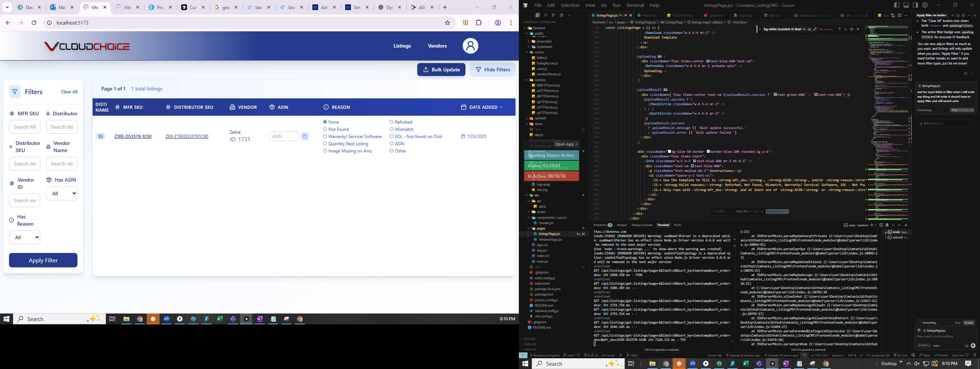Open the Run menu in Cursor
This screenshot has height=369, width=980.
point(616,5)
